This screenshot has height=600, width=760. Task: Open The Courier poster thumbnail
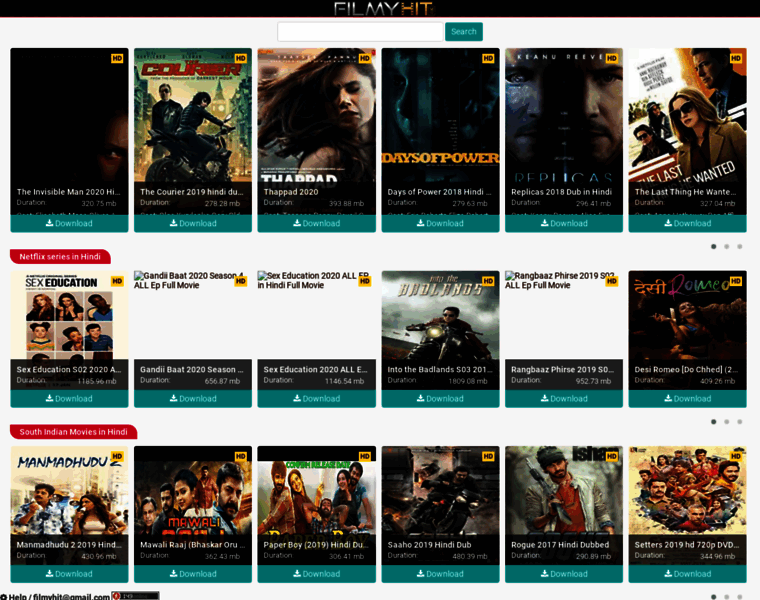pos(193,115)
